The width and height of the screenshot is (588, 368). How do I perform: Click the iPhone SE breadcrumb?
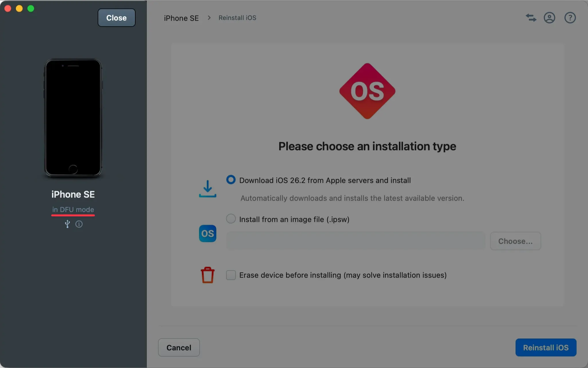pyautogui.click(x=181, y=18)
